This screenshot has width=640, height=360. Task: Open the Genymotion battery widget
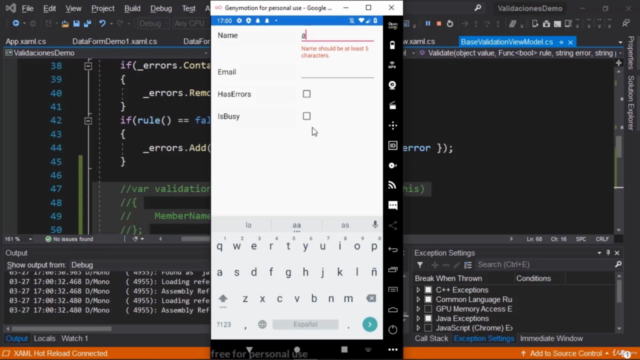[x=393, y=45]
